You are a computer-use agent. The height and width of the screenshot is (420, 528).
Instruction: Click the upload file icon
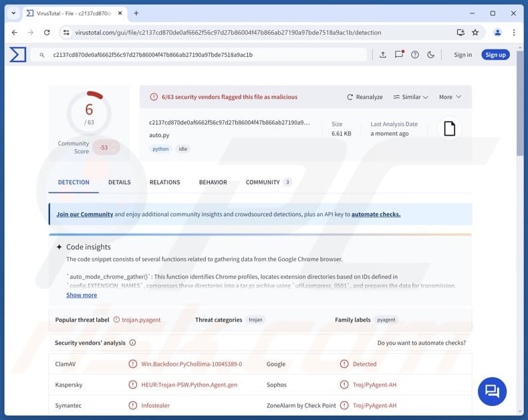pyautogui.click(x=383, y=55)
